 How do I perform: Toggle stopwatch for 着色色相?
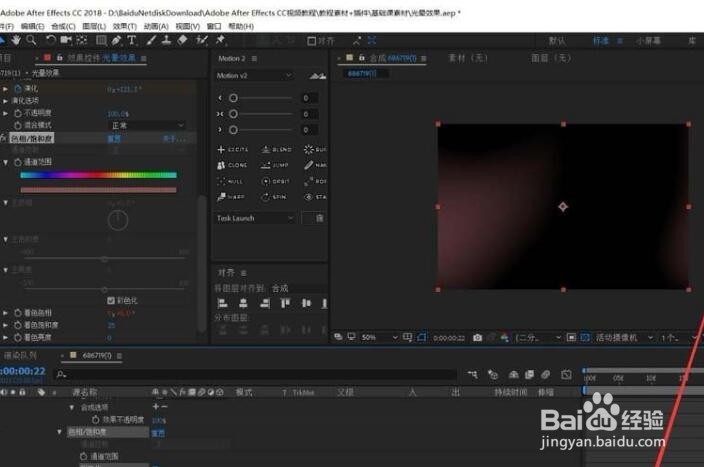point(18,313)
